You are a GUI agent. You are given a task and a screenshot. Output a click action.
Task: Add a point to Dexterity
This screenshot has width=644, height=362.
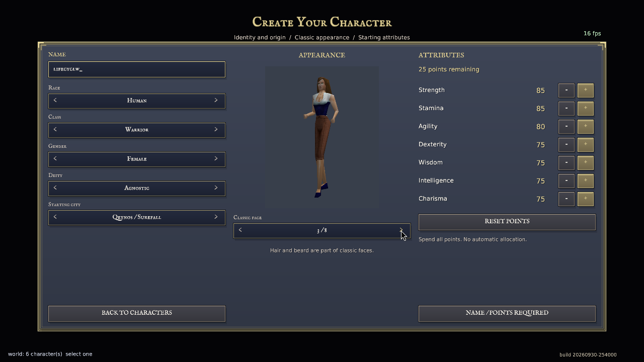586,145
